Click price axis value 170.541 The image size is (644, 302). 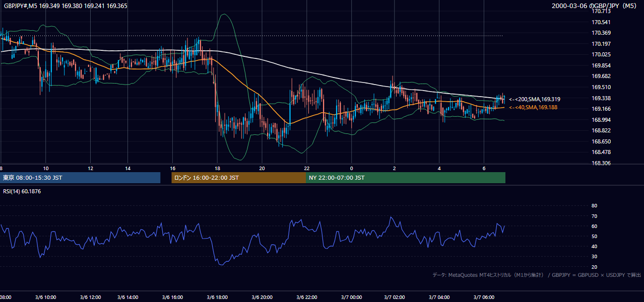coord(601,22)
